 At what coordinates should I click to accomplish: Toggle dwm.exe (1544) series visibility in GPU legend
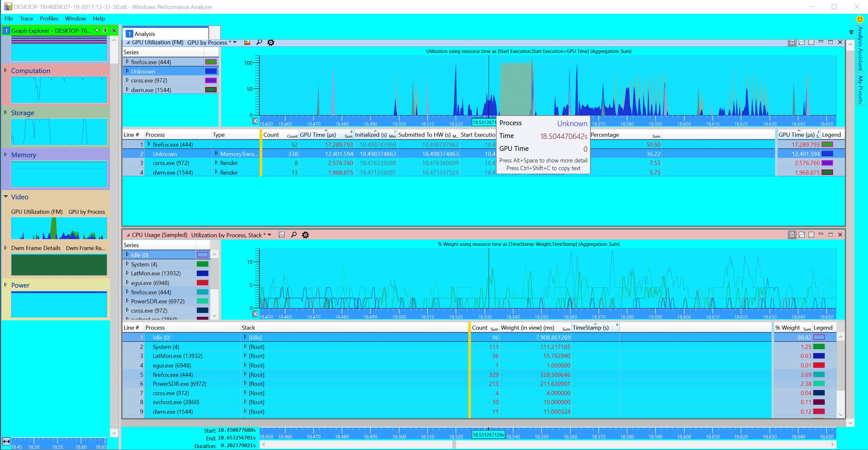[x=211, y=90]
